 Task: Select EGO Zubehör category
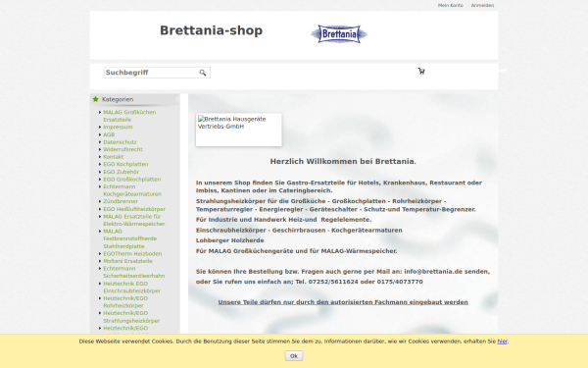point(121,172)
